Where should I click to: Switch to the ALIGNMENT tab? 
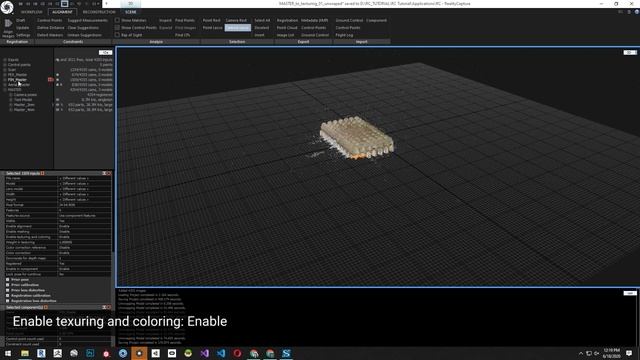point(62,12)
